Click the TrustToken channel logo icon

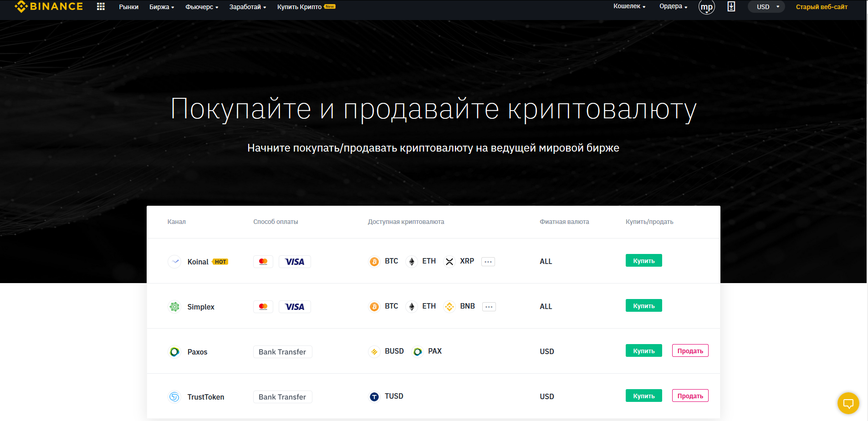(174, 396)
